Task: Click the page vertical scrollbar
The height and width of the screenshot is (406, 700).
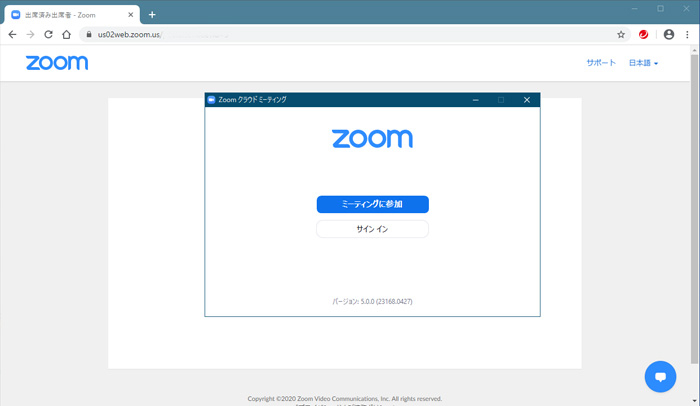Action: (694, 209)
